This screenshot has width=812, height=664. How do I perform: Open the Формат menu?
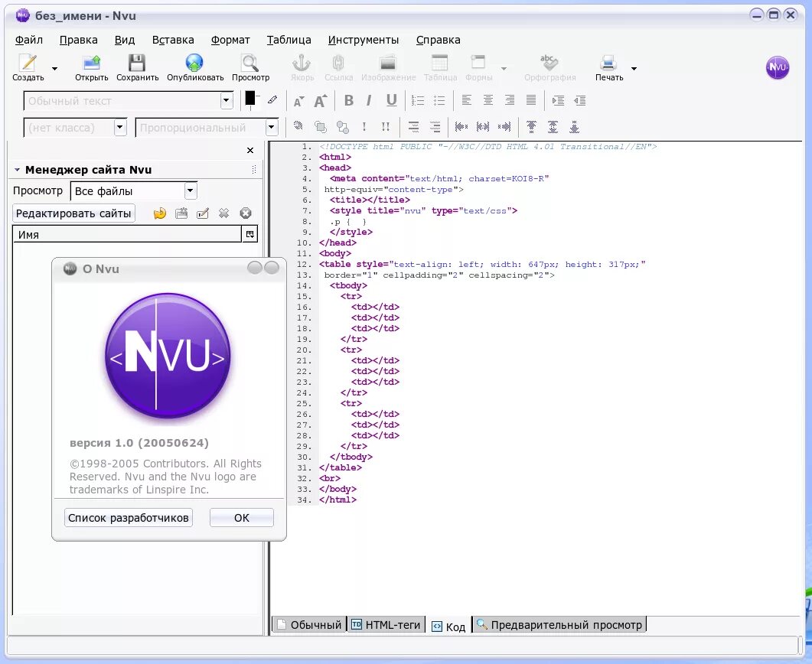coord(230,40)
